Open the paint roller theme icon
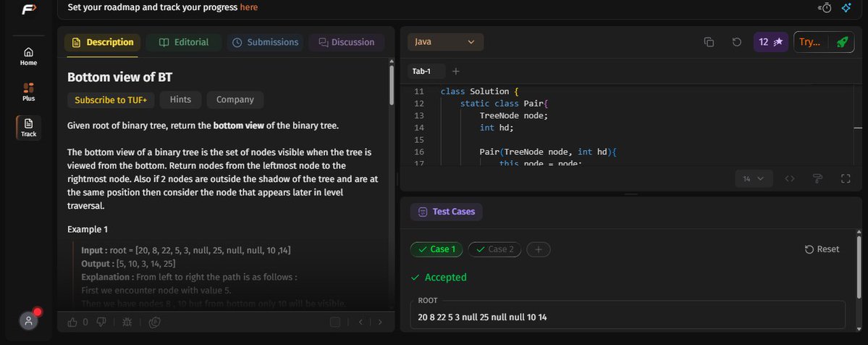Screen dimensions: 868x345 [x=817, y=178]
